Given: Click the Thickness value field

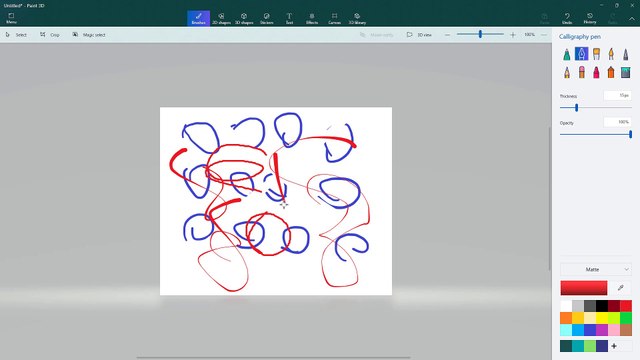Looking at the screenshot, I should click(618, 96).
